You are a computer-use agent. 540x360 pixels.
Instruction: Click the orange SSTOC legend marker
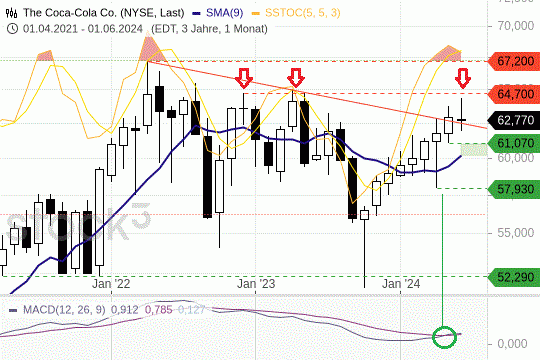tap(256, 14)
